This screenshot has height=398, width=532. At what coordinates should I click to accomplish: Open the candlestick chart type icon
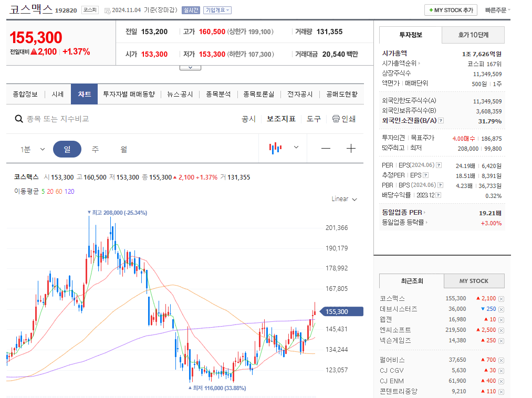pos(276,148)
